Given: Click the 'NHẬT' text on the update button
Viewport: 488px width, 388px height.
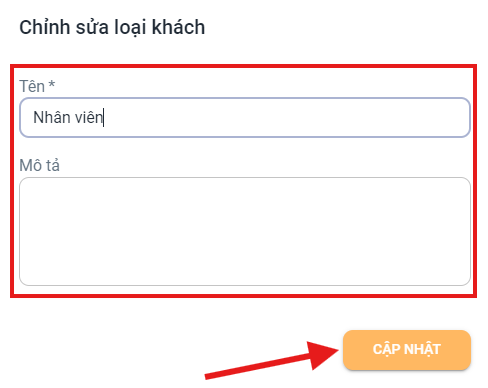Looking at the screenshot, I should 422,349.
